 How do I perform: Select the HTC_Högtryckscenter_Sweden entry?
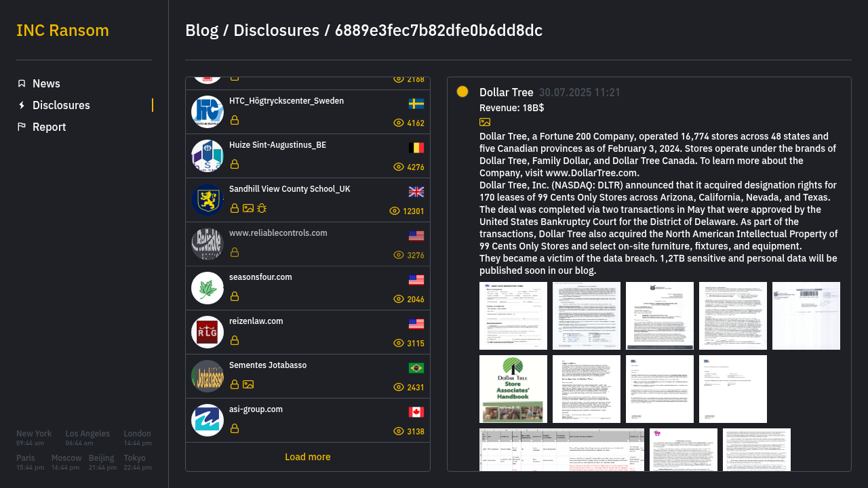click(308, 112)
